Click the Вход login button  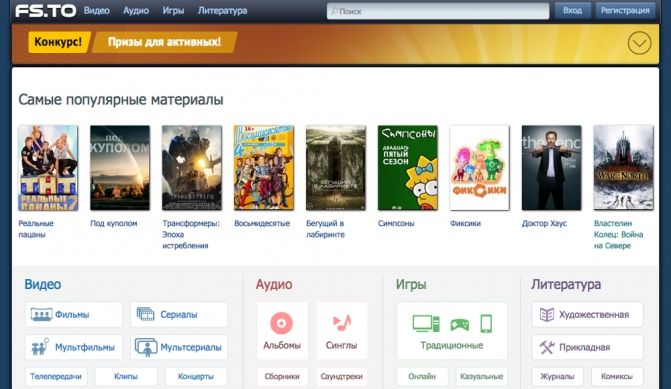point(573,11)
